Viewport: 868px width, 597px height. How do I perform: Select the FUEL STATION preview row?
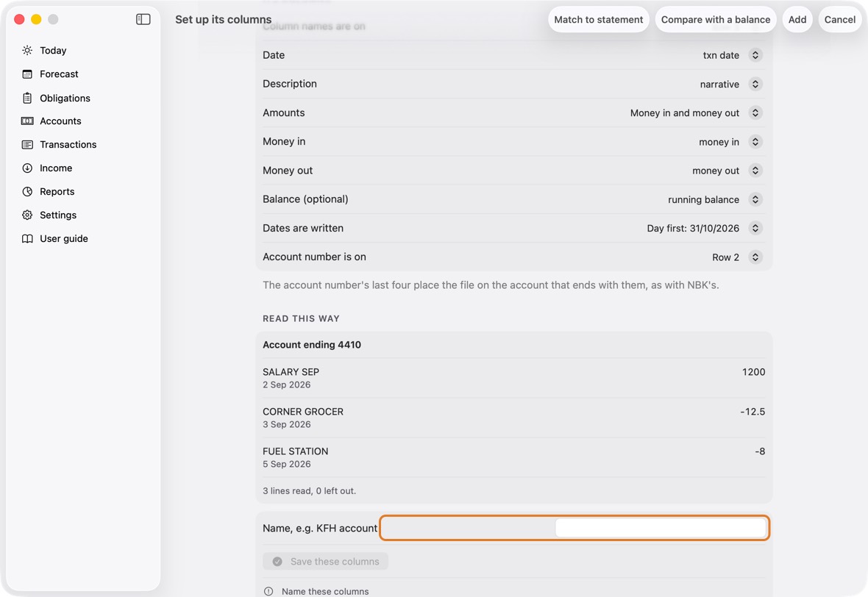[x=513, y=457]
